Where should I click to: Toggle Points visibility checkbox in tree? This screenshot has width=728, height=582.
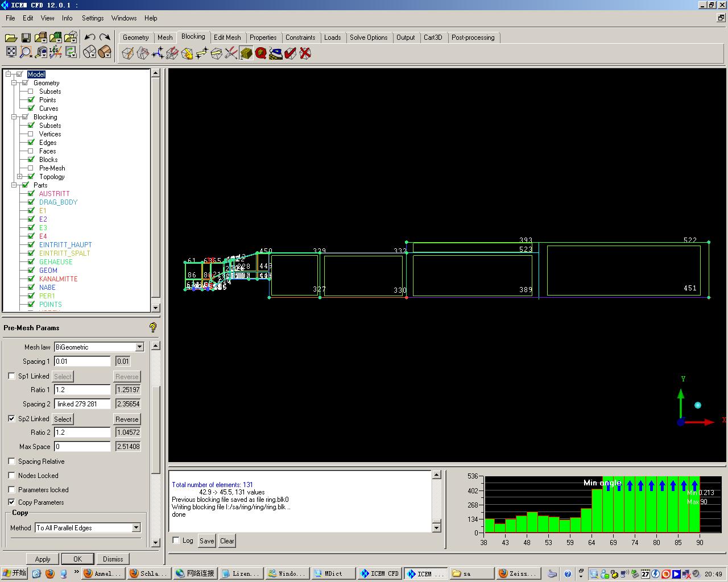coord(31,99)
